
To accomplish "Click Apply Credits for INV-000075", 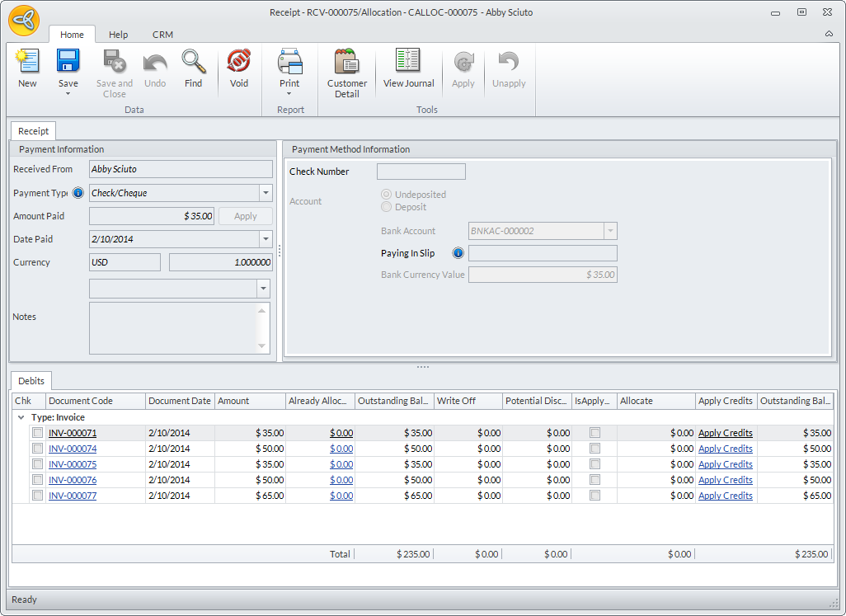I will tap(725, 464).
